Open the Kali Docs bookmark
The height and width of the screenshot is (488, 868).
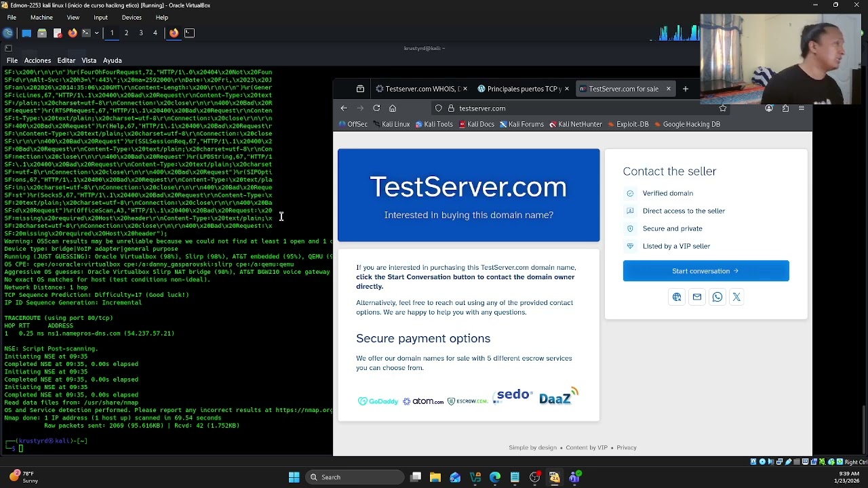pyautogui.click(x=477, y=124)
